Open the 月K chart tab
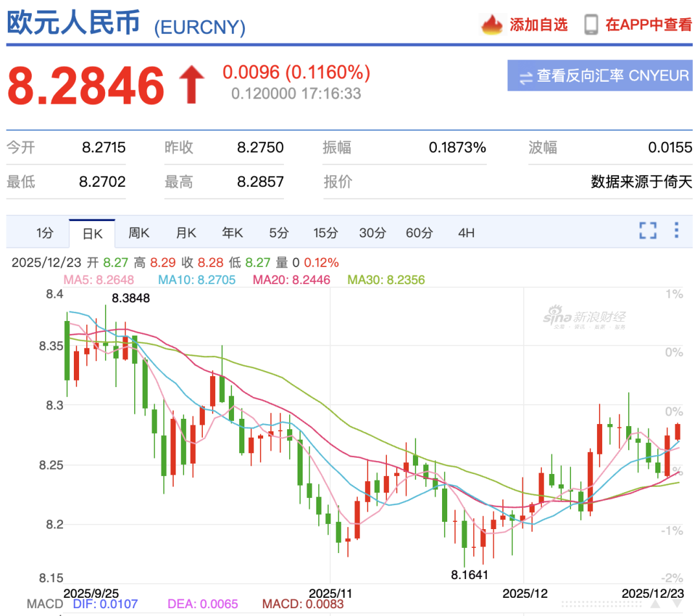 (x=186, y=233)
